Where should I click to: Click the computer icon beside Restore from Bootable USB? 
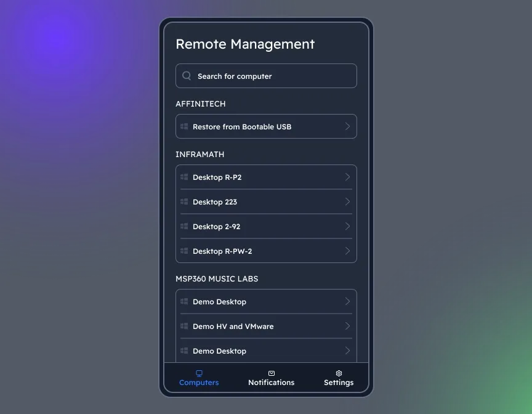coord(184,126)
